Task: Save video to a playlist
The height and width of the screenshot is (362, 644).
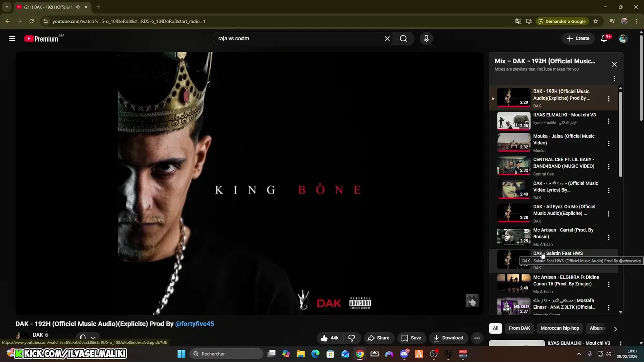Action: coord(411,338)
